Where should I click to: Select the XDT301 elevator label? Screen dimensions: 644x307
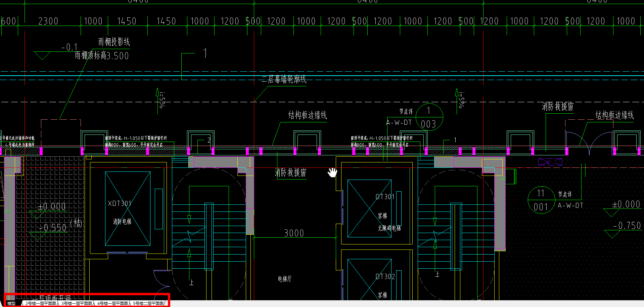120,203
